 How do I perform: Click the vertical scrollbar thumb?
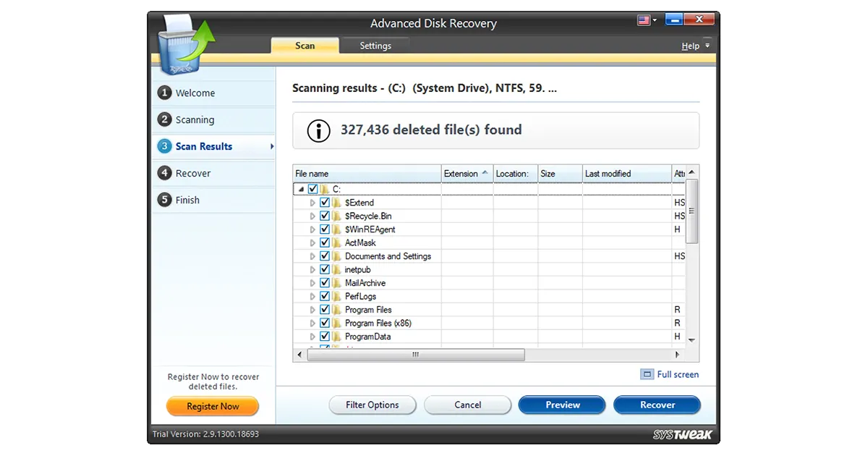click(x=692, y=211)
